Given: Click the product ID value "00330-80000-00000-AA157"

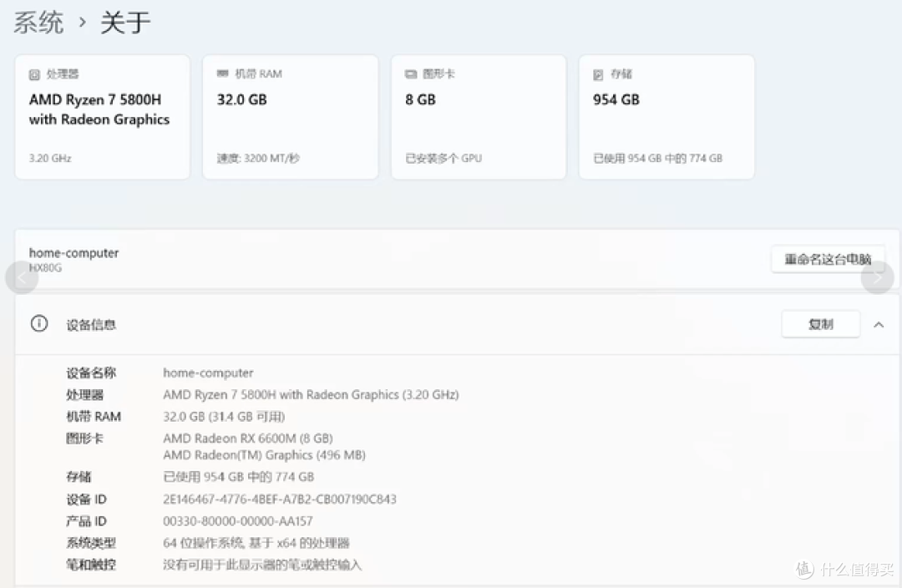Looking at the screenshot, I should click(238, 521).
